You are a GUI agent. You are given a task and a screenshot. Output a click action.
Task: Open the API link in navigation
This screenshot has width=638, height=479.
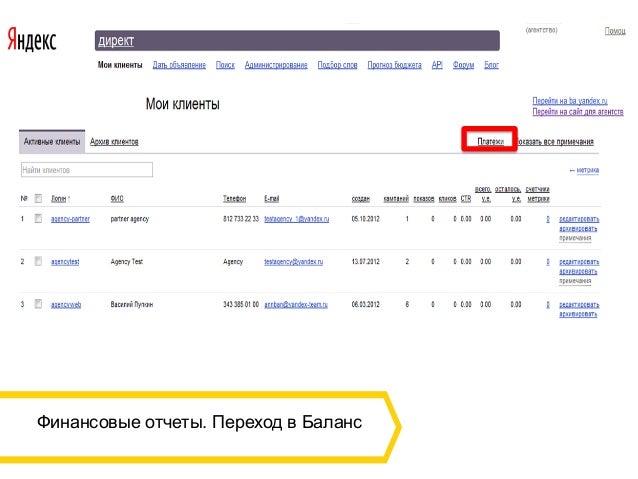click(437, 65)
